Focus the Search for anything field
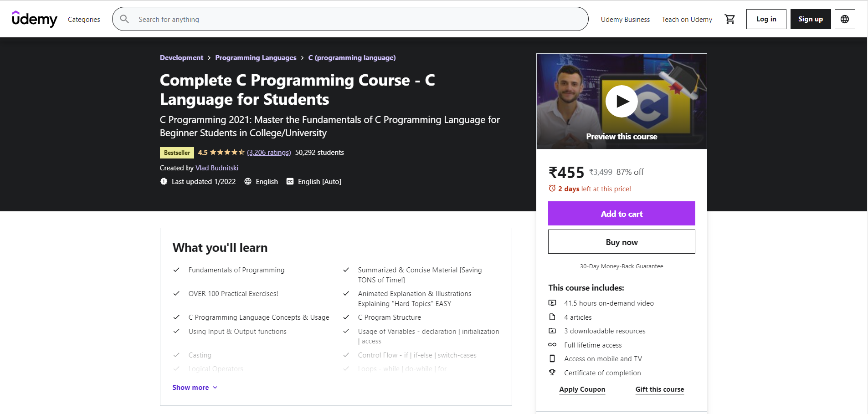868x414 pixels. pyautogui.click(x=350, y=19)
